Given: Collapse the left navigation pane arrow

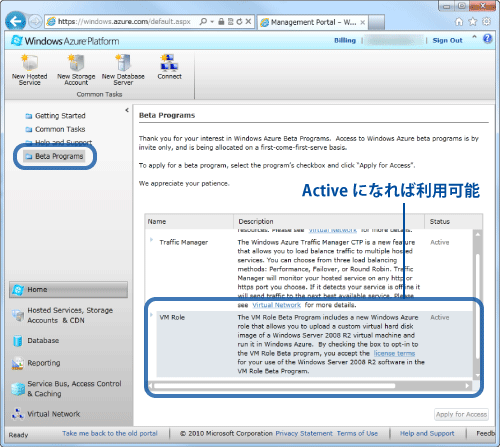Looking at the screenshot, I should (127, 110).
